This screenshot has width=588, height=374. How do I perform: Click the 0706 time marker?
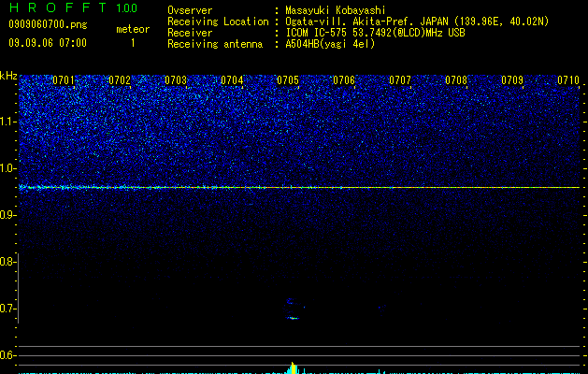click(344, 80)
